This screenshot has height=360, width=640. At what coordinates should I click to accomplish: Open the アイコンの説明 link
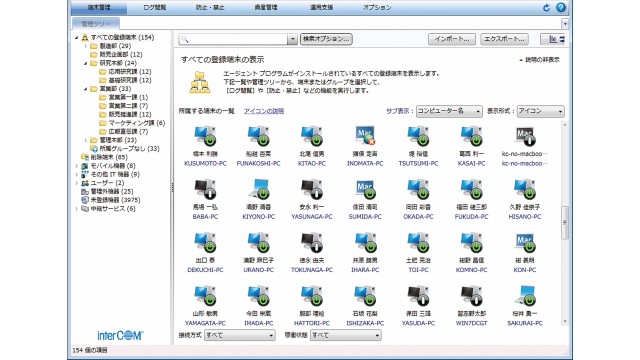[x=264, y=111]
